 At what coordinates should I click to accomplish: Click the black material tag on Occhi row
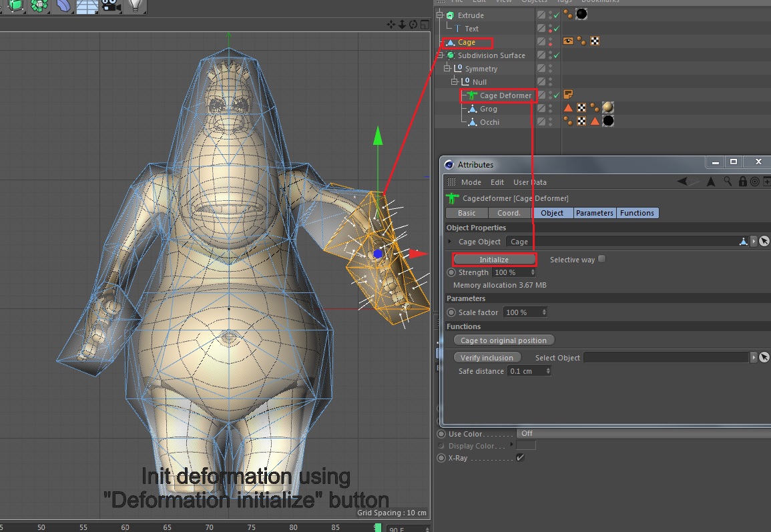point(608,120)
